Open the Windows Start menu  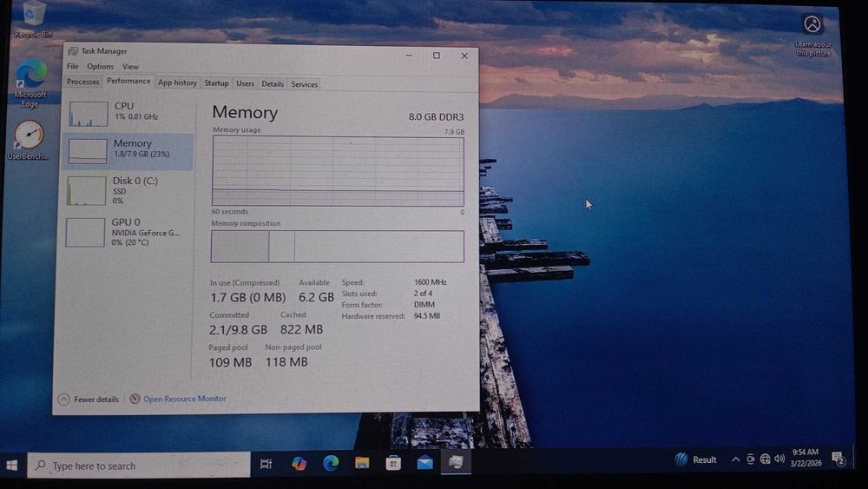12,466
